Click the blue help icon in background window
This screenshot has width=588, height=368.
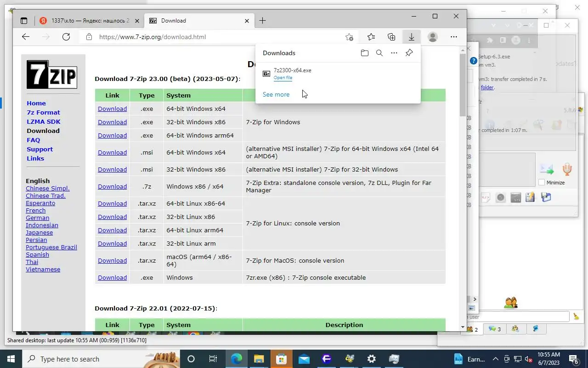tap(474, 60)
